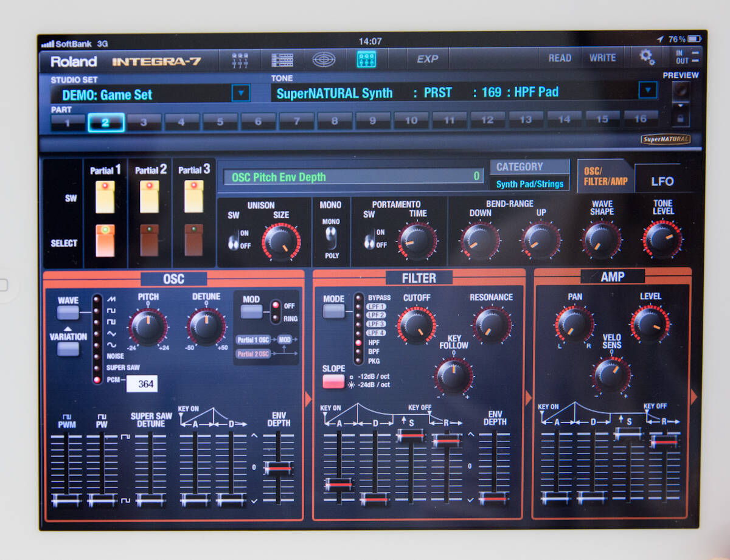
Task: Click the orange arrow right of AMP
Action: click(x=694, y=397)
